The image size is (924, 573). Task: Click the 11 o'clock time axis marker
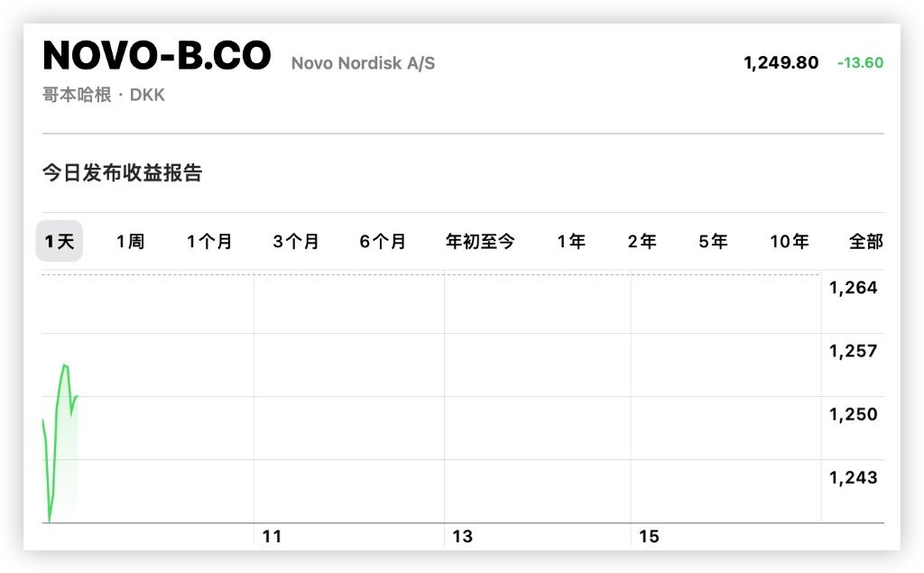point(272,537)
